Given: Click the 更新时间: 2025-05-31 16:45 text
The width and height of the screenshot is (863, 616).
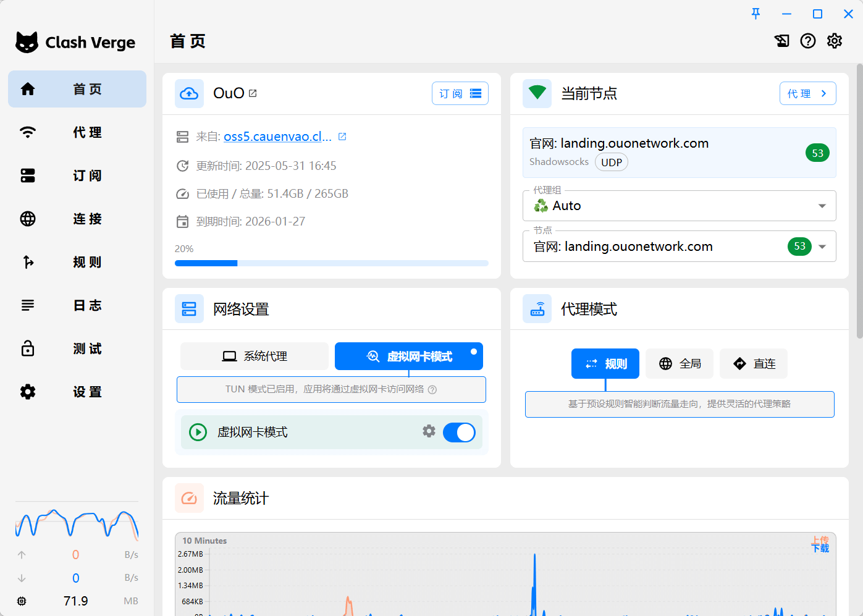Looking at the screenshot, I should click(x=266, y=166).
